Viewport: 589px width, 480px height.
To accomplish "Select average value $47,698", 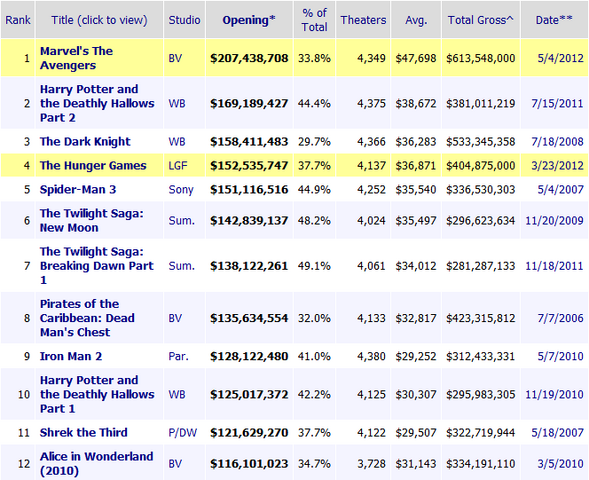I will pyautogui.click(x=416, y=59).
